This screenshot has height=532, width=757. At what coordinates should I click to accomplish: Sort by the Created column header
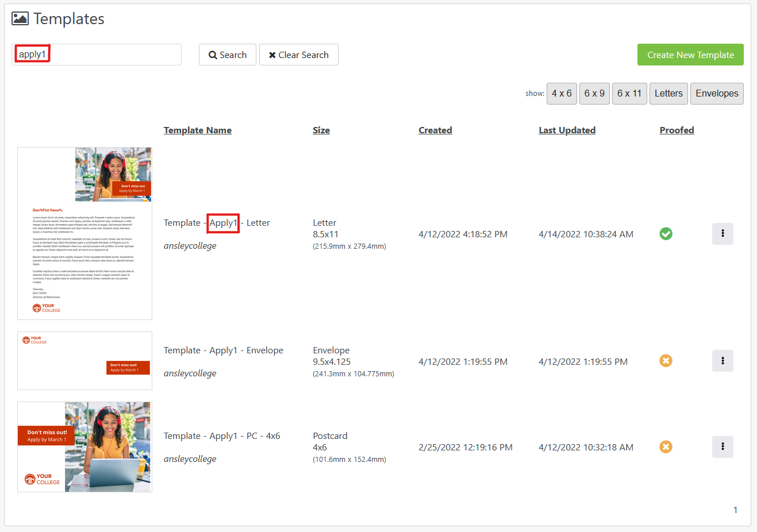click(435, 130)
